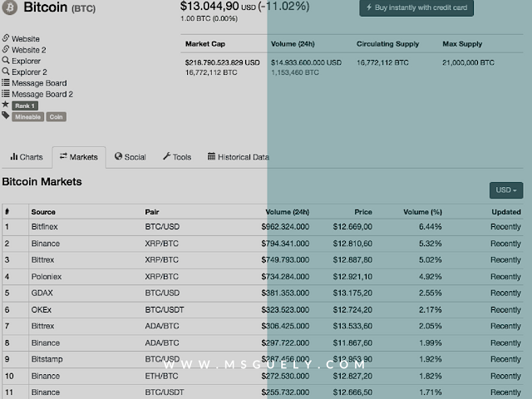This screenshot has height=399, width=532.
Task: Click the 6.44% volume cell
Action: [x=430, y=227]
